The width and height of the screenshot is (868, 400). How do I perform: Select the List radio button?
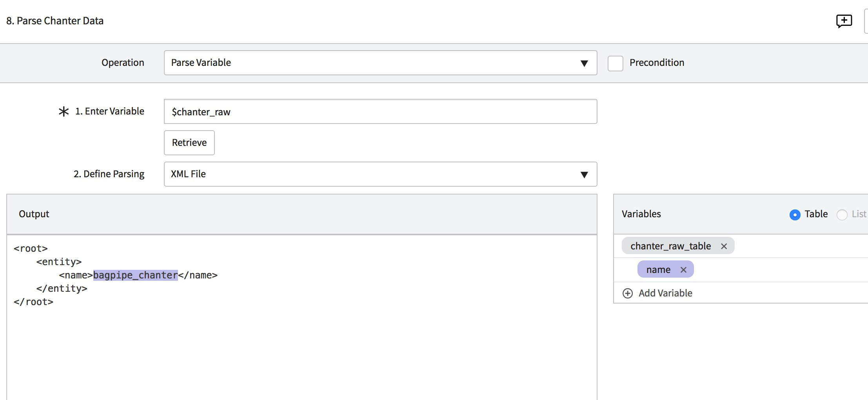pyautogui.click(x=842, y=215)
